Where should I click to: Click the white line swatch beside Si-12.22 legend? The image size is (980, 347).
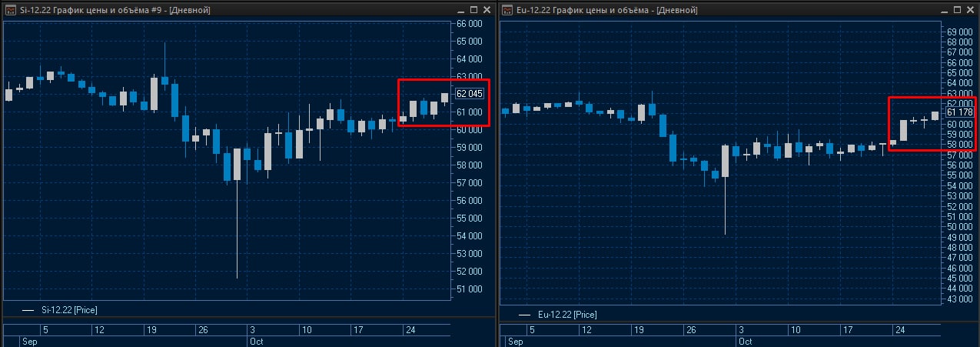pyautogui.click(x=28, y=310)
